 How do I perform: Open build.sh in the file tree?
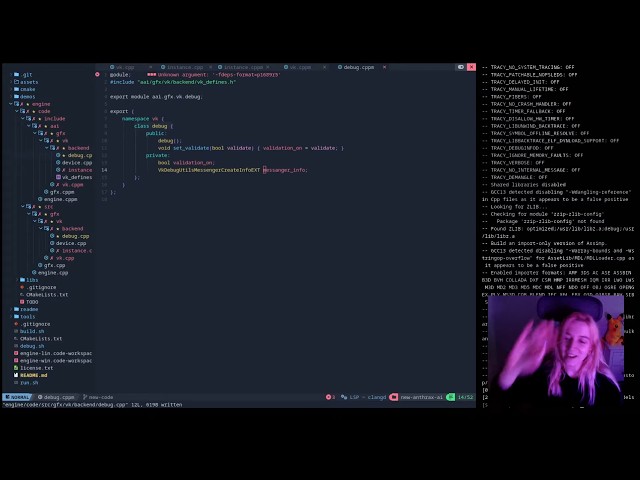coord(29,331)
